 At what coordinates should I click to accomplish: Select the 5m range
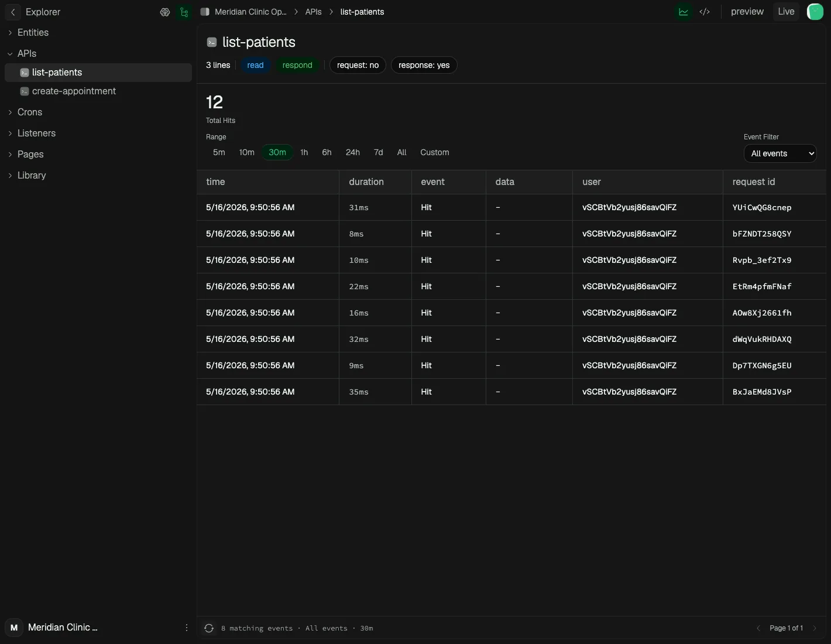coord(219,152)
